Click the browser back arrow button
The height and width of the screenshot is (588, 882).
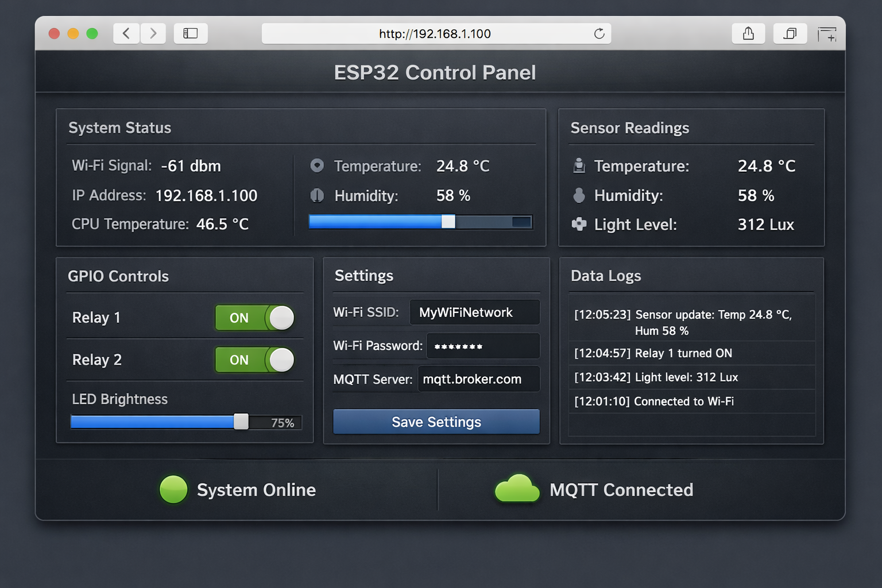126,33
